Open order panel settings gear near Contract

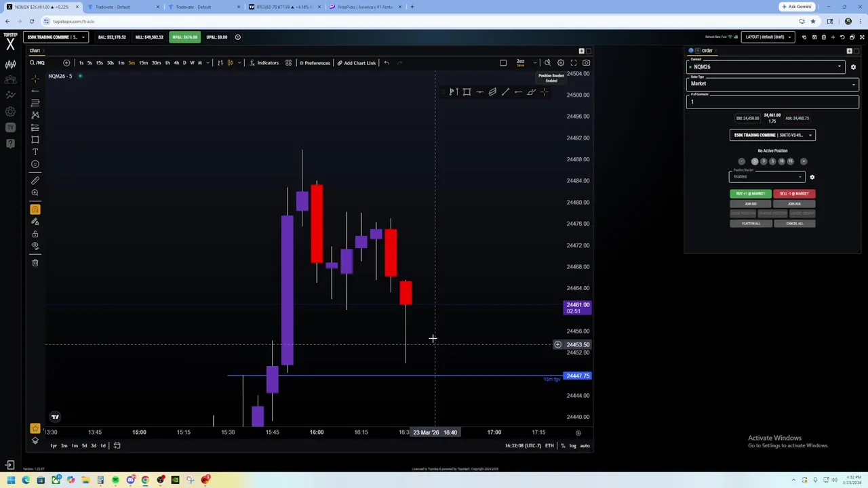click(x=853, y=67)
